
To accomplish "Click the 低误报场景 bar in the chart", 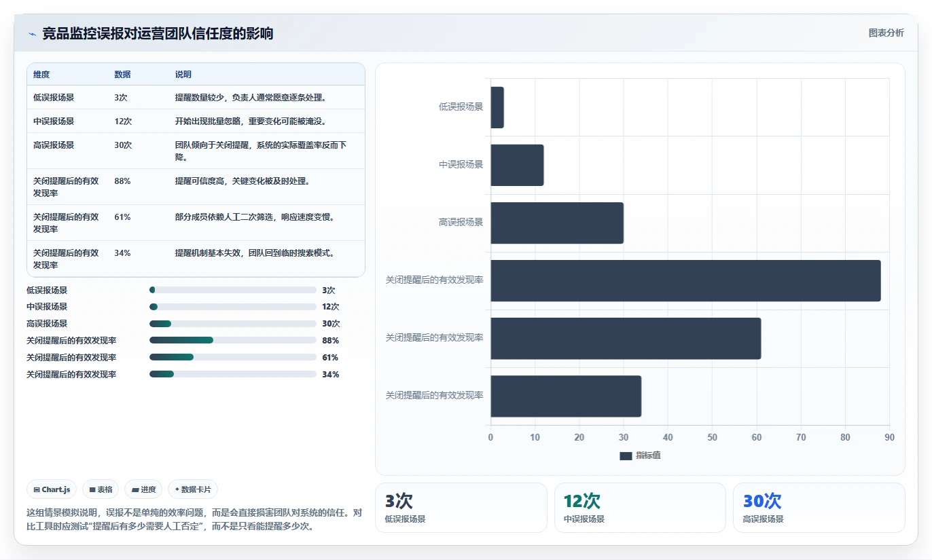I will coord(497,107).
